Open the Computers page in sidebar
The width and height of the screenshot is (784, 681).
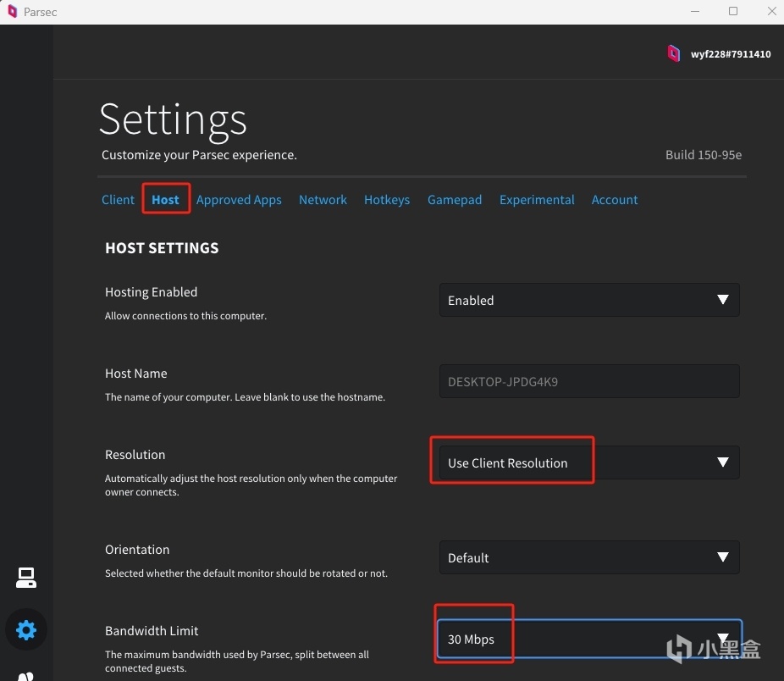coord(26,578)
